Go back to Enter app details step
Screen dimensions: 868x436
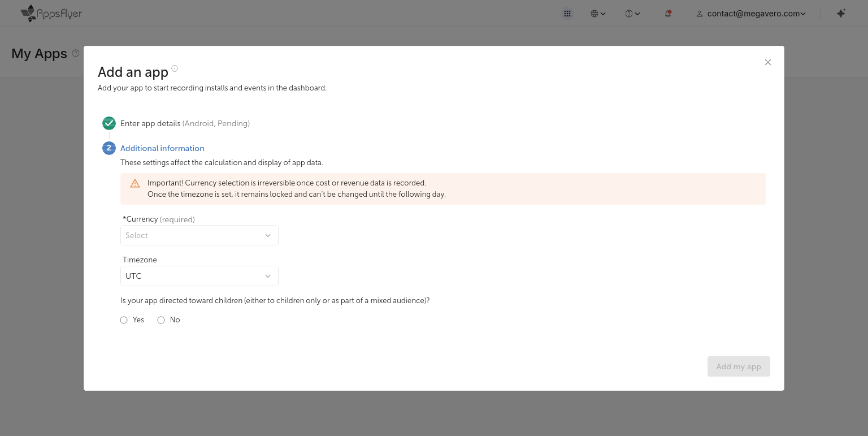(x=150, y=123)
